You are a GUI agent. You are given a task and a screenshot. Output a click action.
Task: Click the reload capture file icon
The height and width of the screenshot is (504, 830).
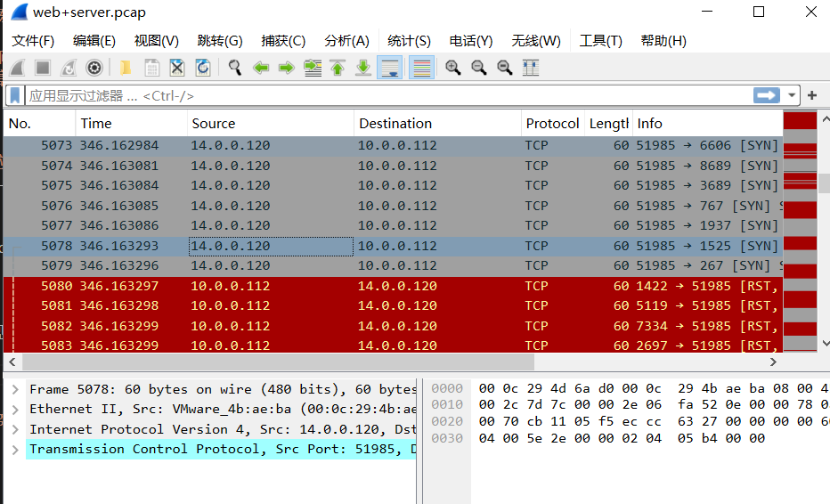point(203,68)
